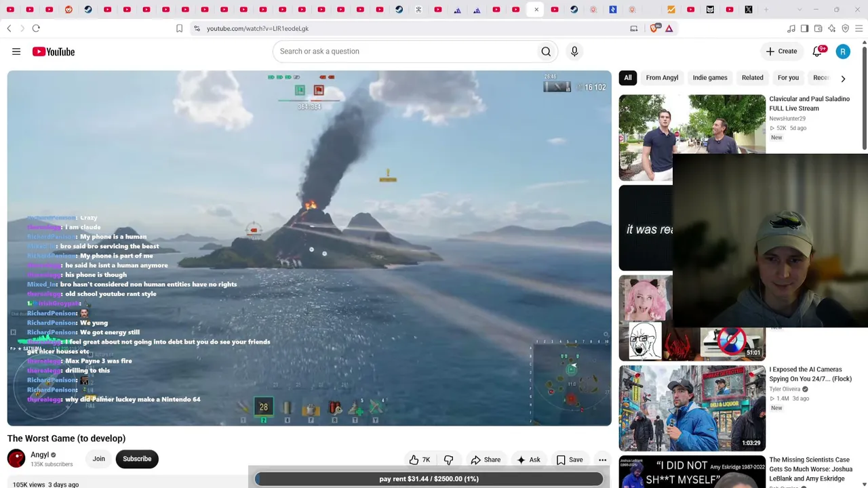Click NewsHunter29 channel name
Screen dimensions: 868x488
point(787,119)
